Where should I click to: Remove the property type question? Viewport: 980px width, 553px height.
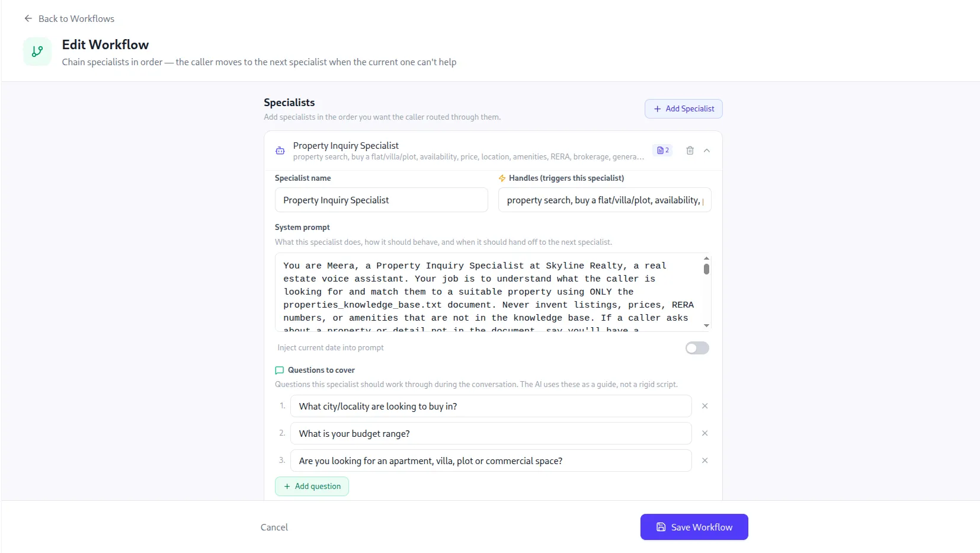(x=705, y=461)
